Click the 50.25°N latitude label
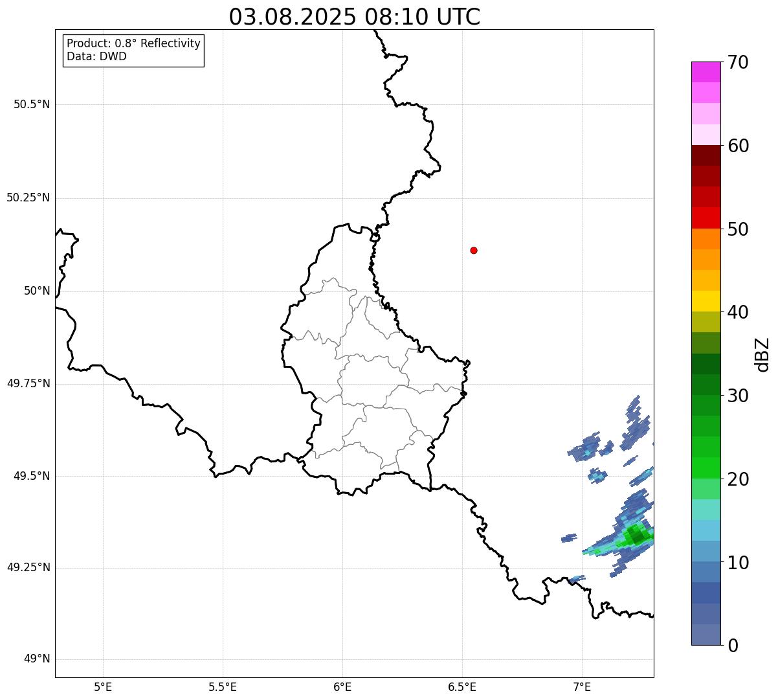Image resolution: width=778 pixels, height=700 pixels. 28,198
